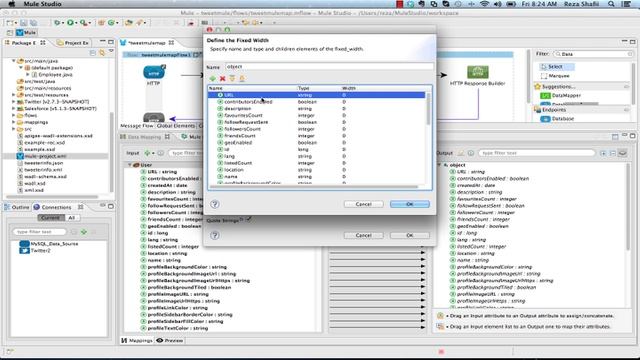Open the Run toolbar icon's dropdown arrow
The height and width of the screenshot is (360, 640).
click(76, 23)
